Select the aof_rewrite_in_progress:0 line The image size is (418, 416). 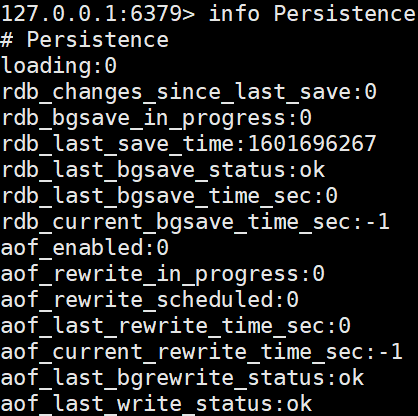tap(163, 274)
